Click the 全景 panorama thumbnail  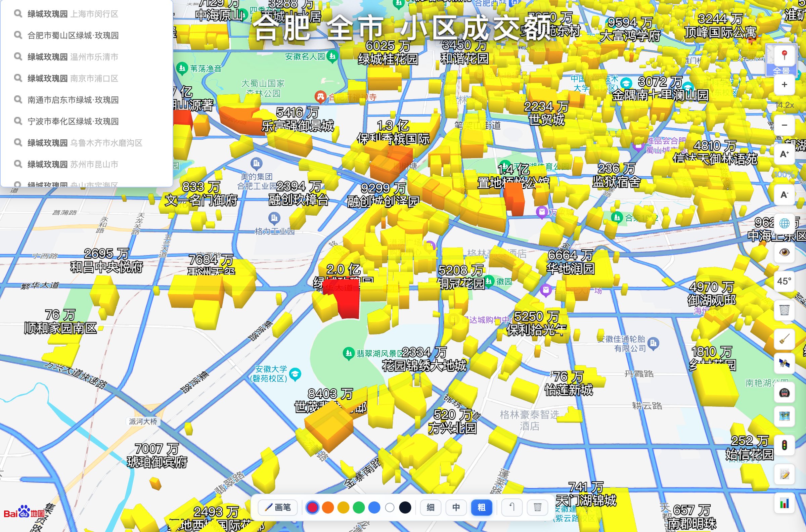(770, 60)
